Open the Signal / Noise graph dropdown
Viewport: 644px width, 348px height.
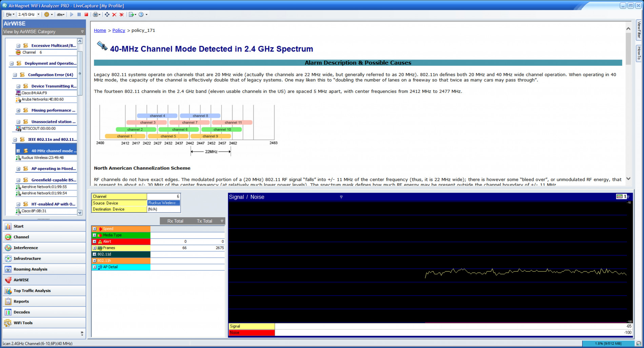coord(341,197)
